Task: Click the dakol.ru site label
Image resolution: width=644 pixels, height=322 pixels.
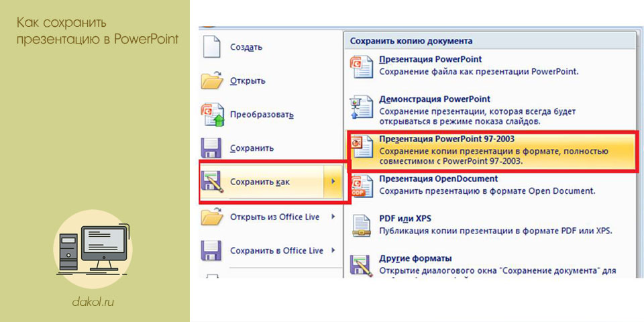Action: pyautogui.click(x=93, y=303)
